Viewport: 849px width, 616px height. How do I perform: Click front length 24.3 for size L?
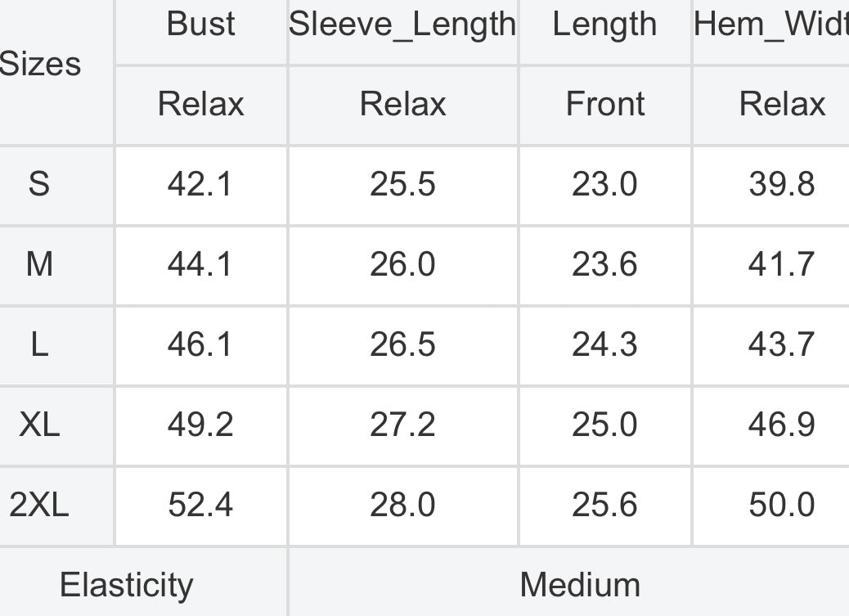[x=604, y=344]
